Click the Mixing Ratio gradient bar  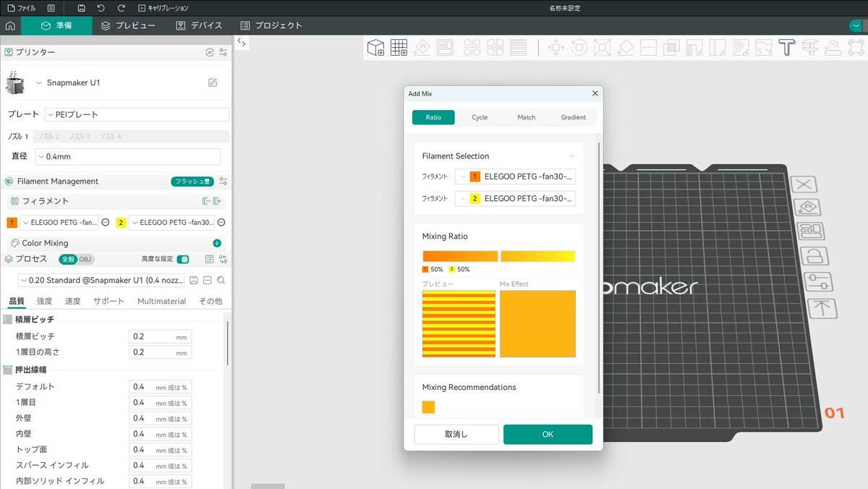[x=499, y=256]
